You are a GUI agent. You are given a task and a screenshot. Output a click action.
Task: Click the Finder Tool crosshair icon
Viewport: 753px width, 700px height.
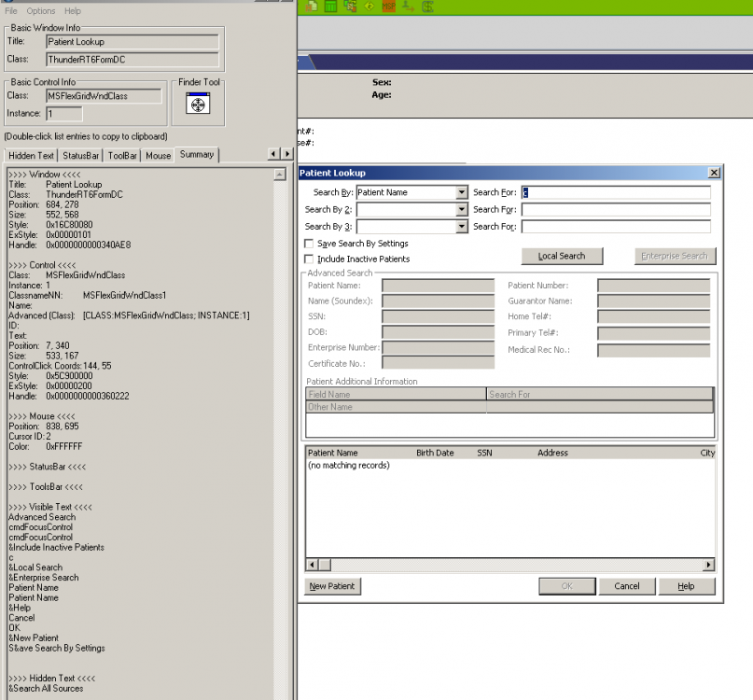coord(198,103)
